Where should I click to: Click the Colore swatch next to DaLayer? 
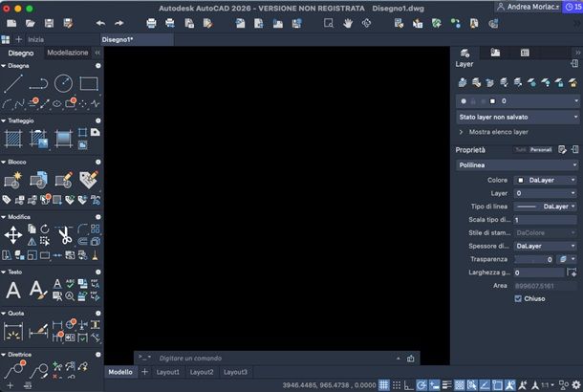521,180
